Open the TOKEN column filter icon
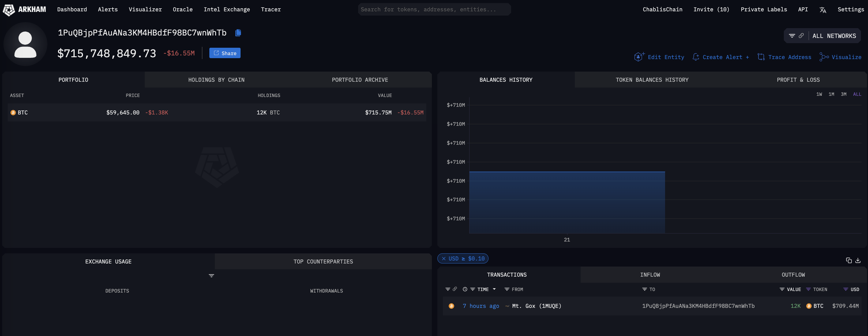Image resolution: width=868 pixels, height=336 pixels. coord(808,289)
